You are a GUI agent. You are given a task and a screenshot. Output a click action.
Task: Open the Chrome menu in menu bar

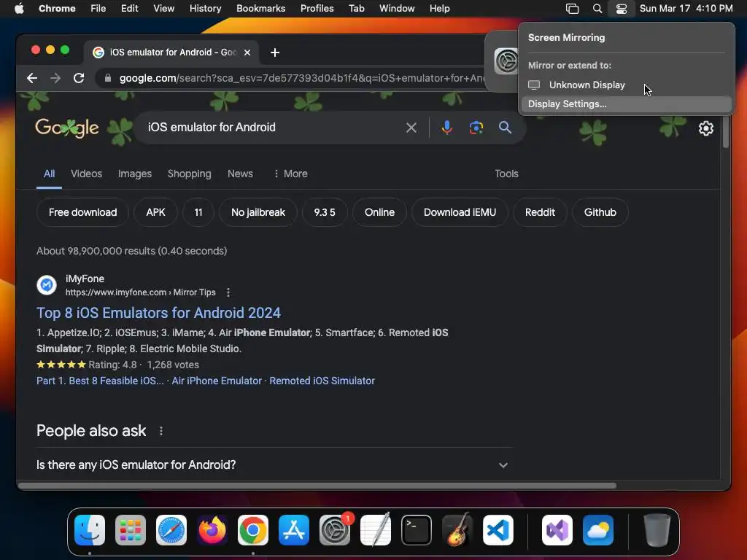tap(57, 9)
